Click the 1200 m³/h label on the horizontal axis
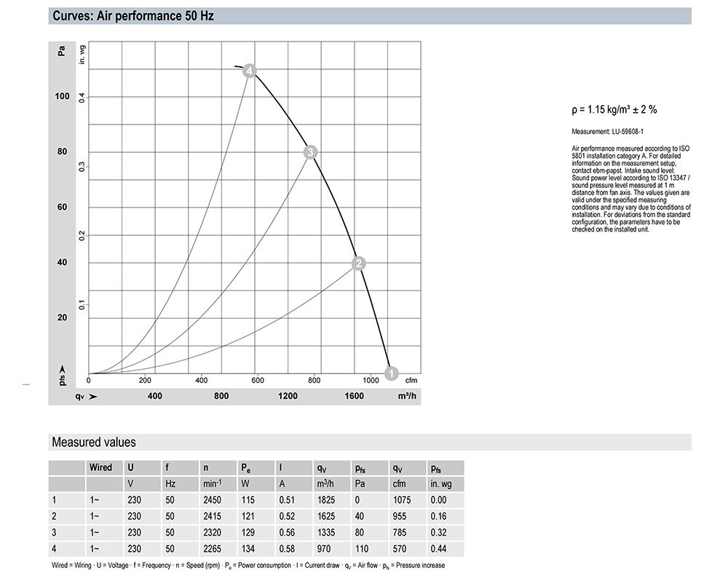728x575 pixels. point(288,397)
